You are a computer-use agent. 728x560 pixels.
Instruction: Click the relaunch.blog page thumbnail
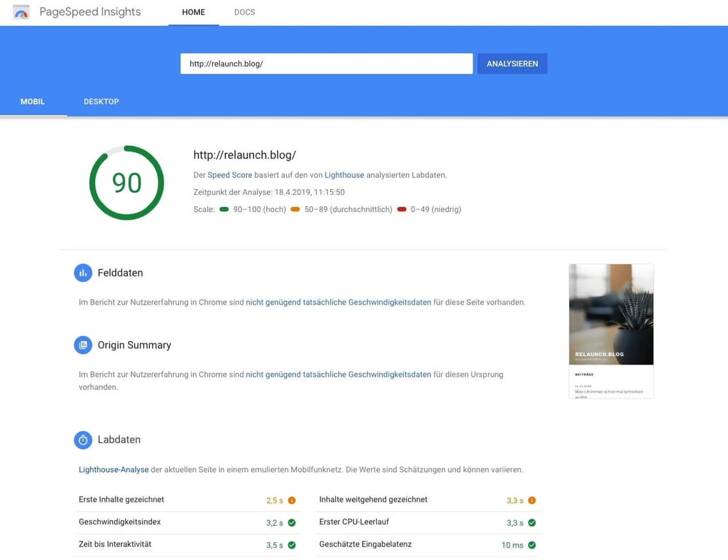click(610, 331)
